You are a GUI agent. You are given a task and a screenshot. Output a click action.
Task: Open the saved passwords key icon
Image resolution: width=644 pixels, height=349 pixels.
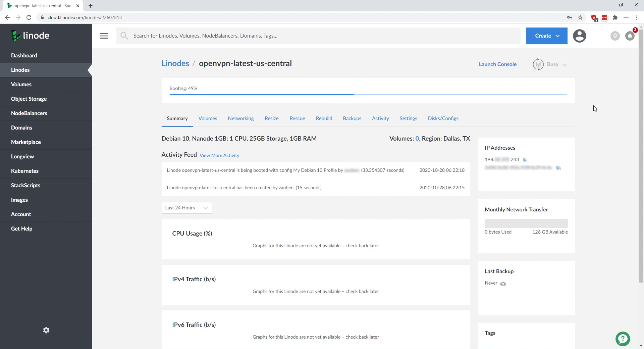click(570, 17)
